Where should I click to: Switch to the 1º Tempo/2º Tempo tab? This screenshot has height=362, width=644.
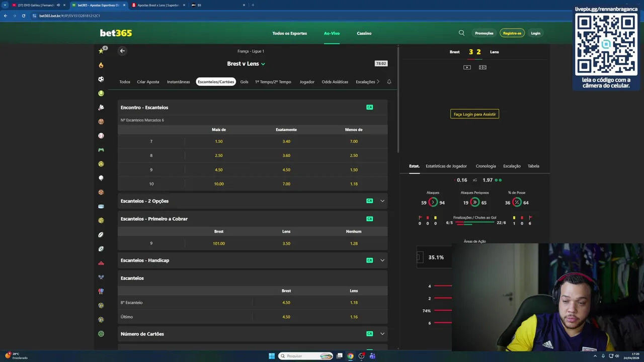pyautogui.click(x=273, y=82)
